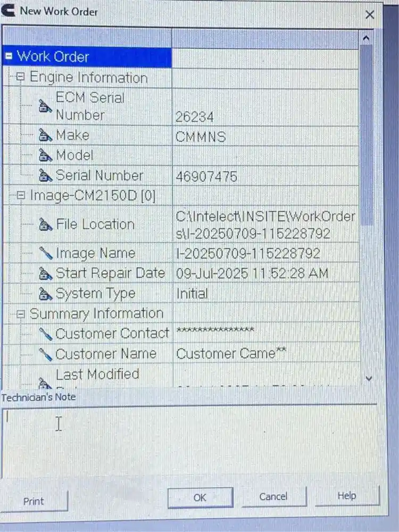Click the scroll up arrow of the grid
The height and width of the screenshot is (532, 399).
coord(366,38)
